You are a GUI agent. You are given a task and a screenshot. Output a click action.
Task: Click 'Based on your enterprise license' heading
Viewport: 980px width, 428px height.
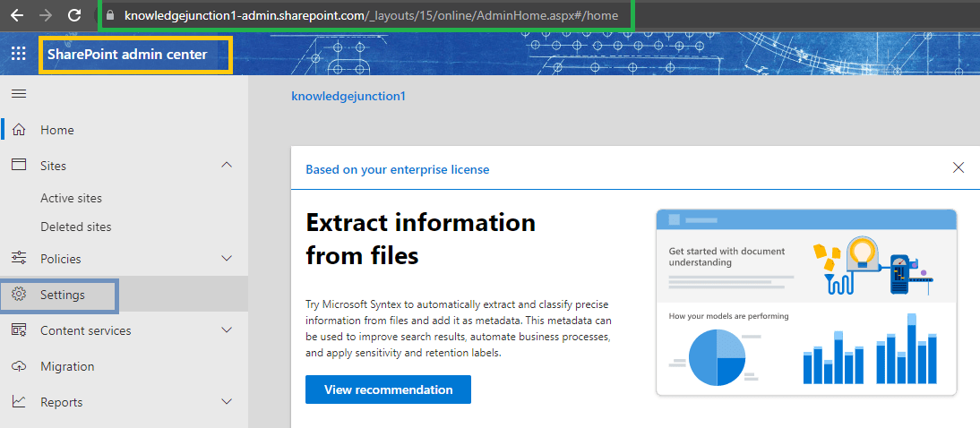click(398, 169)
